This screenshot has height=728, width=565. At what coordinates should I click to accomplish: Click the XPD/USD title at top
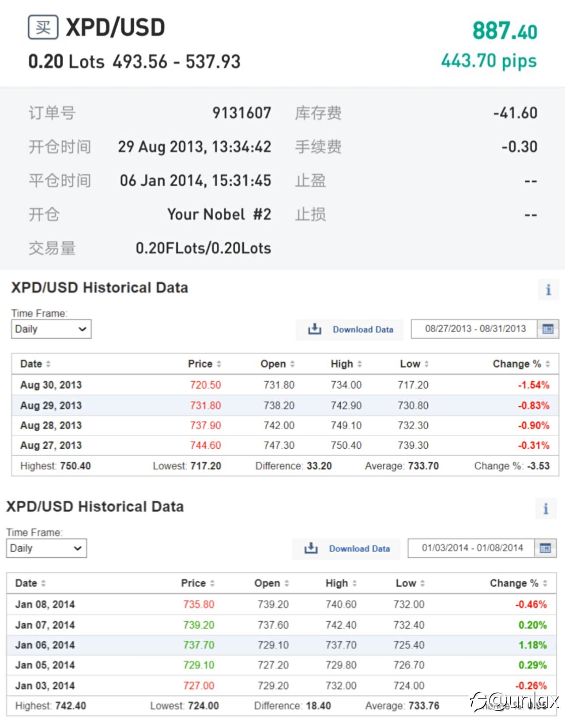click(116, 27)
